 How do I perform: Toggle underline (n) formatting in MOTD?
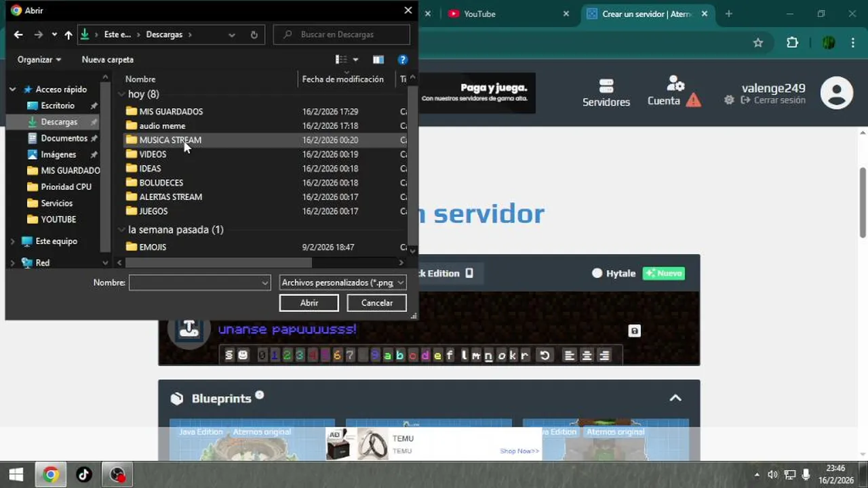[x=489, y=355]
